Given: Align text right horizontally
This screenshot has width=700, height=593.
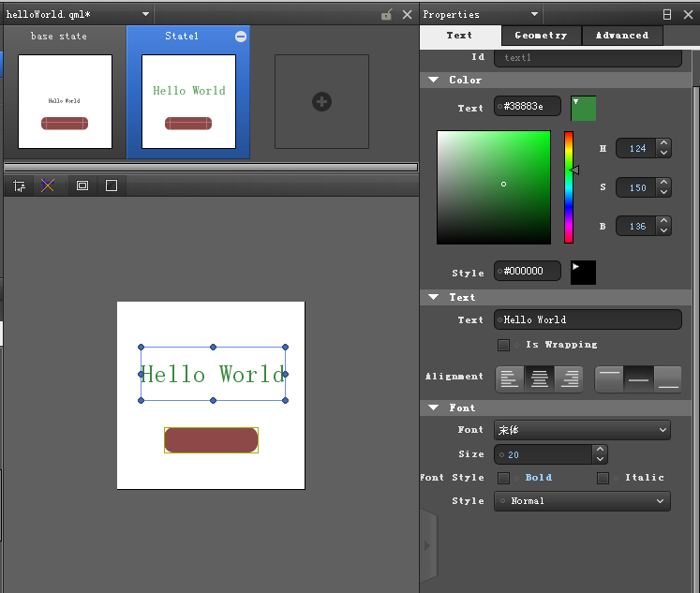Looking at the screenshot, I should coord(569,379).
